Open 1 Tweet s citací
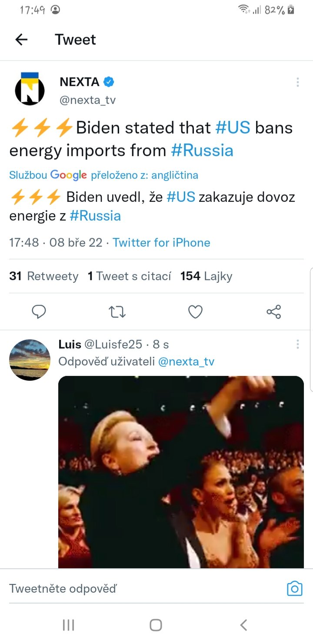The image size is (313, 644). pyautogui.click(x=129, y=276)
